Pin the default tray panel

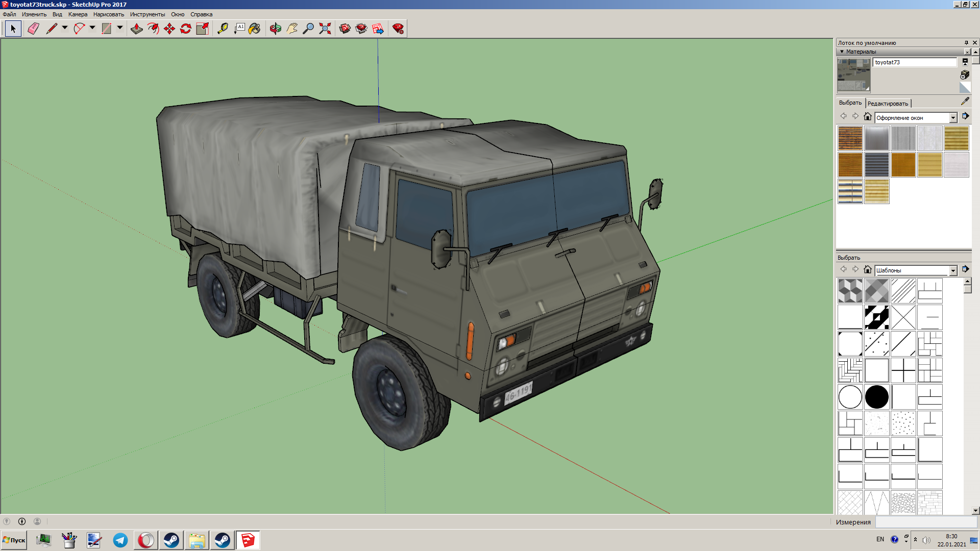pyautogui.click(x=966, y=43)
